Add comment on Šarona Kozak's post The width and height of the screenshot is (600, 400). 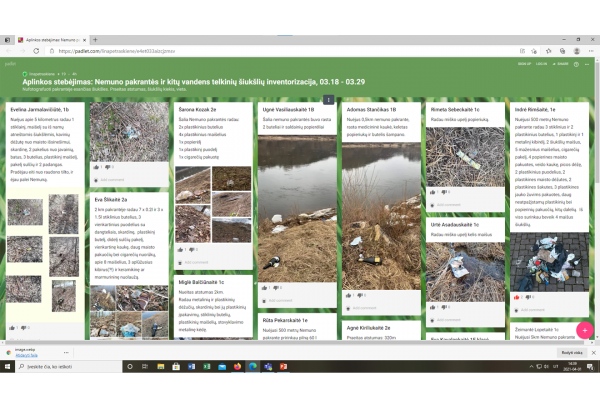tap(196, 263)
